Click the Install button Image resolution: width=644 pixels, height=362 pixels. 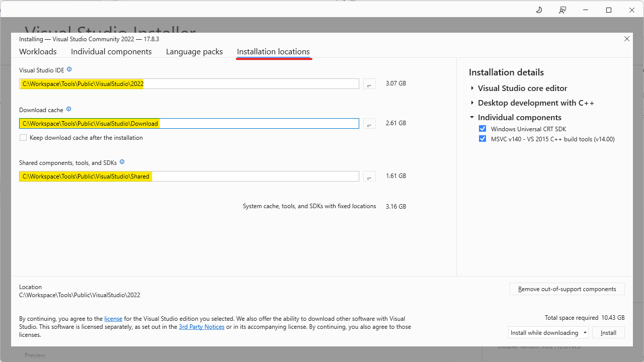pos(608,332)
